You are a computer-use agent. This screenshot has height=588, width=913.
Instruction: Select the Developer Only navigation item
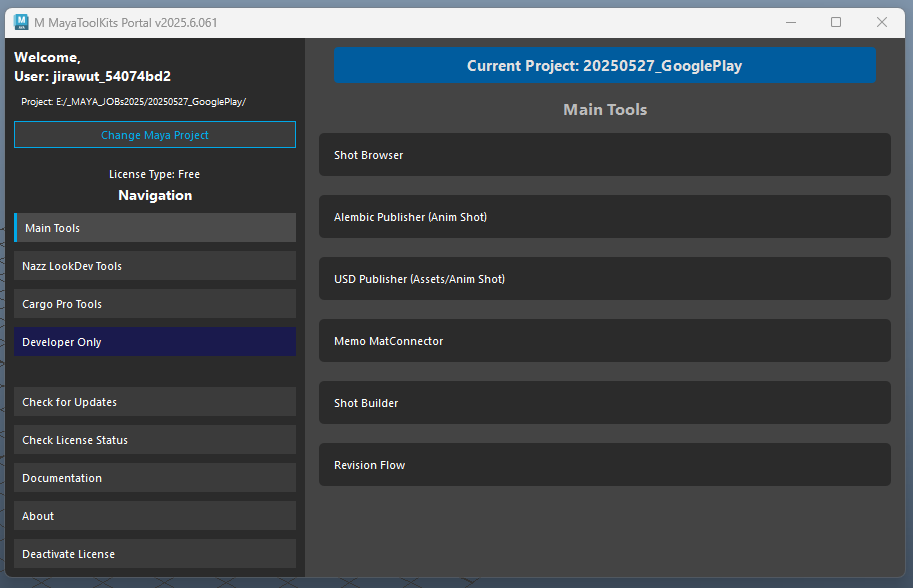point(154,341)
